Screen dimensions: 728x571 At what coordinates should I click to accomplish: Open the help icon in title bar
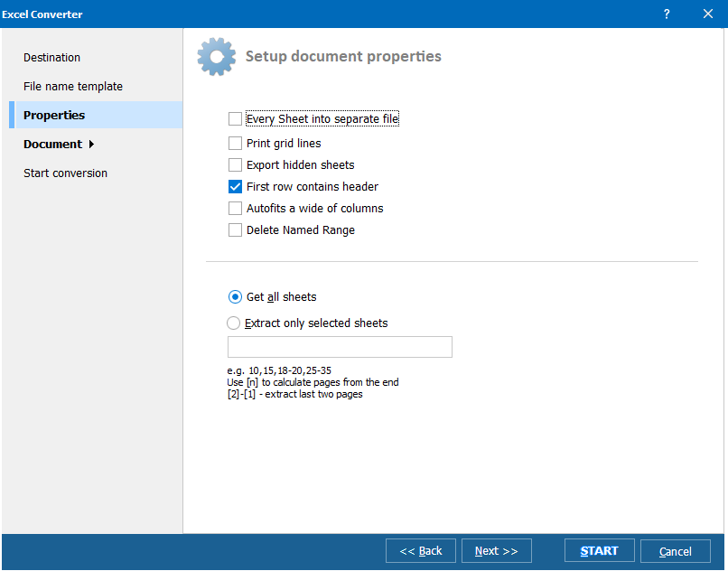pyautogui.click(x=666, y=14)
